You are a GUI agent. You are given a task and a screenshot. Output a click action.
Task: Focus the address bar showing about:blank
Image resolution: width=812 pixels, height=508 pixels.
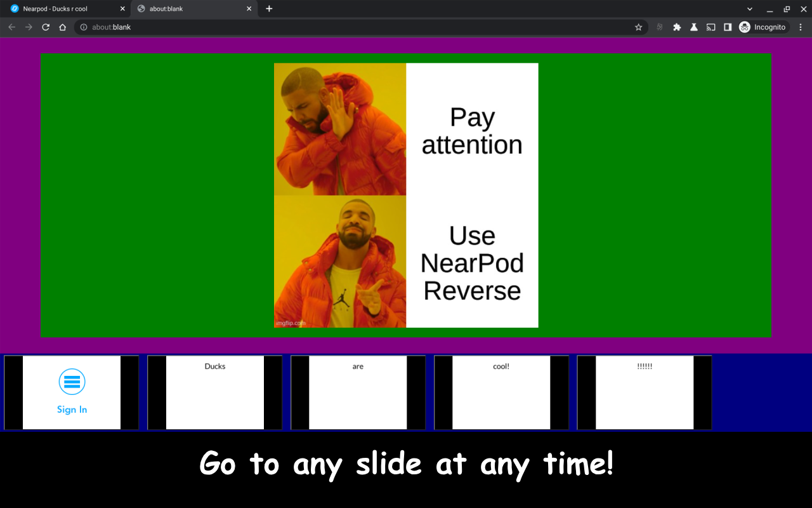click(x=361, y=27)
